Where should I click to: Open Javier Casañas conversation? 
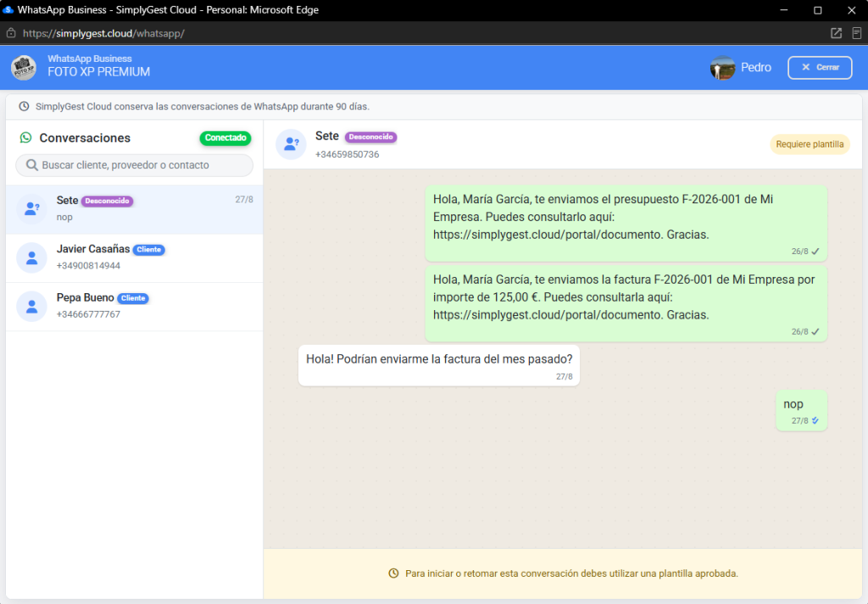[x=135, y=258]
